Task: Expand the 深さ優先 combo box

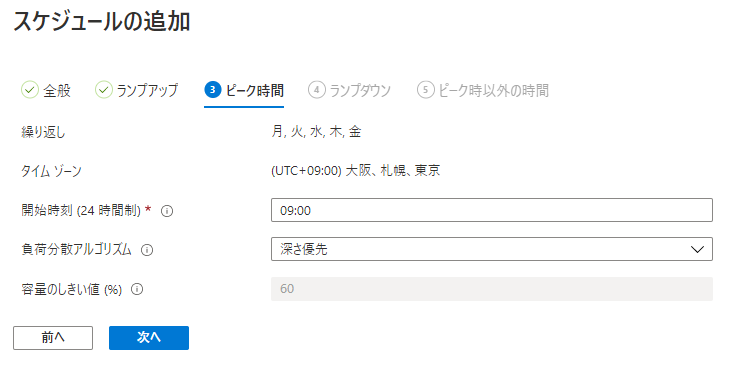Action: (491, 249)
